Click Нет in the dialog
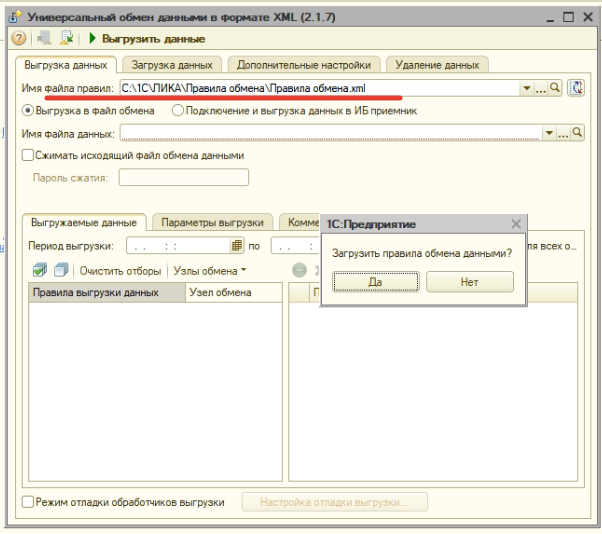Image resolution: width=602 pixels, height=534 pixels. point(470,282)
